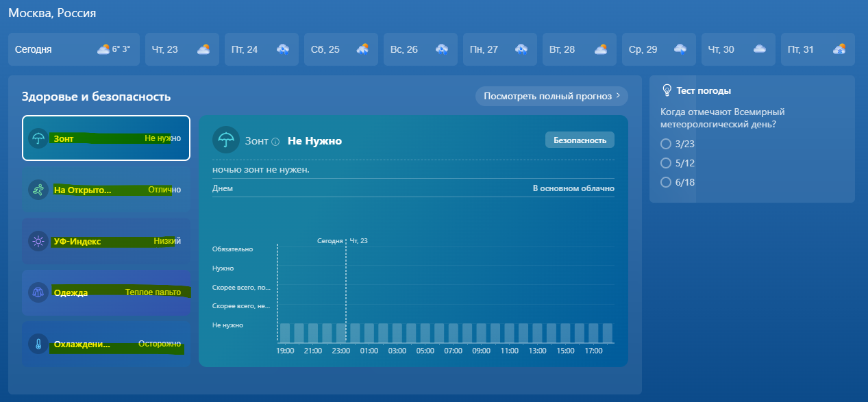Viewport: 868px width, 402px height.
Task: Click the Безопасность button
Action: 580,140
